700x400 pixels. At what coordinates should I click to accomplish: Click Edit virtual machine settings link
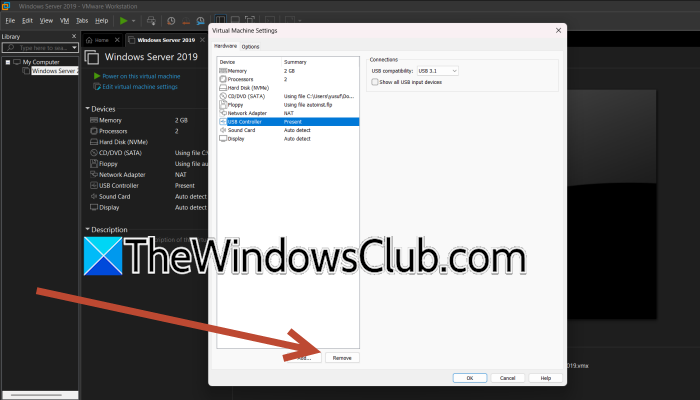click(x=140, y=87)
